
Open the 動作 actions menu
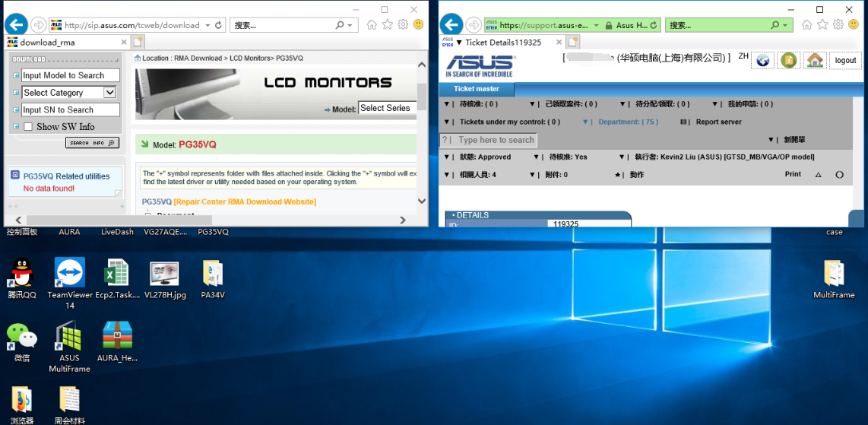click(629, 175)
